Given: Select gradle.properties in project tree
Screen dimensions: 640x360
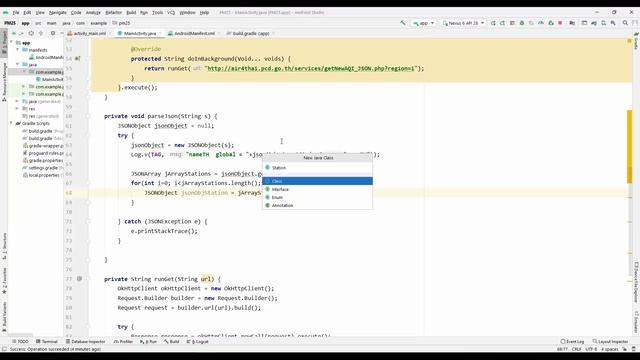Looking at the screenshot, I should point(43,160).
